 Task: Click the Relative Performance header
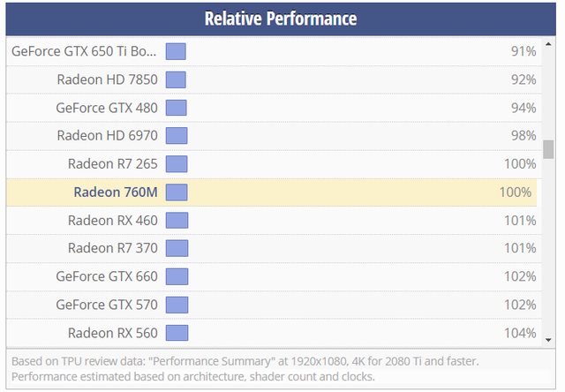(281, 19)
